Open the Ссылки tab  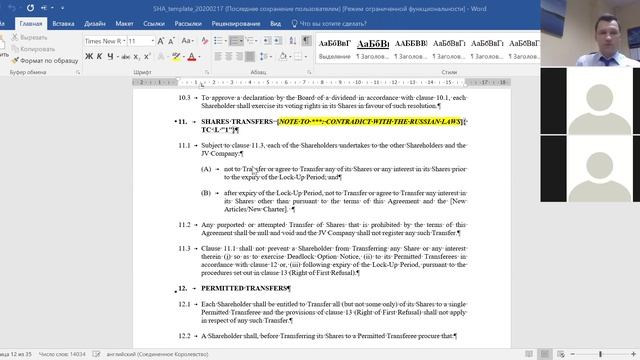coord(154,24)
